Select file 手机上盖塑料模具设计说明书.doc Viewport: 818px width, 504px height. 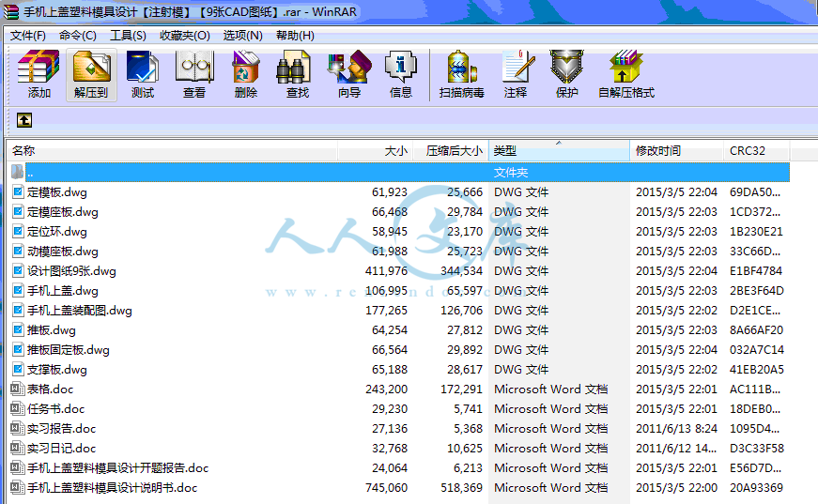(x=112, y=488)
